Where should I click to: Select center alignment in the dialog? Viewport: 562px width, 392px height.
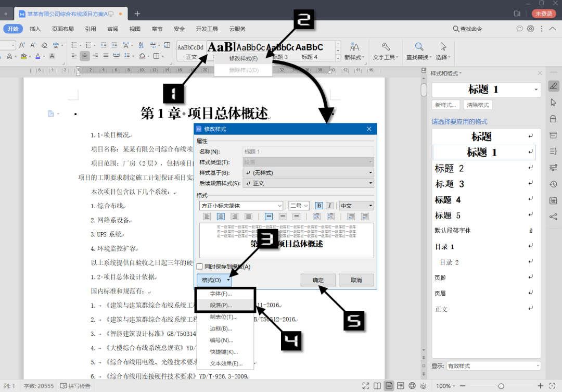tap(221, 217)
